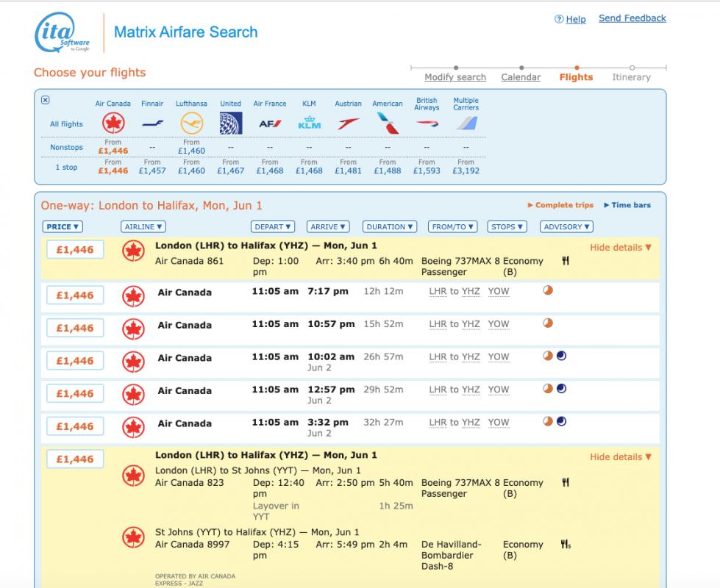
Task: Hide details for the Air Canada 861 flight
Action: [x=621, y=248]
